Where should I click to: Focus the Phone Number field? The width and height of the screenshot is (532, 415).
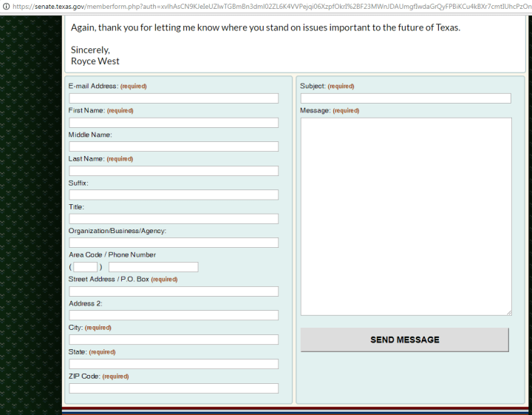pos(154,267)
